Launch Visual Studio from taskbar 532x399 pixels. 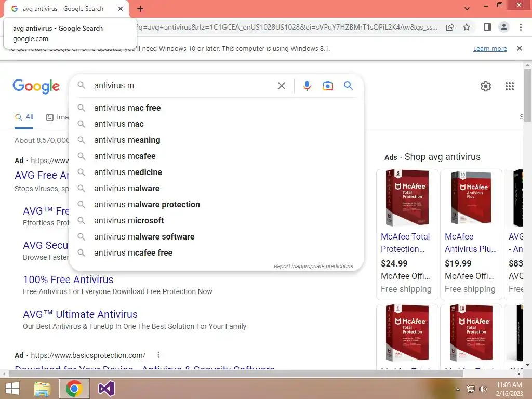pyautogui.click(x=106, y=389)
